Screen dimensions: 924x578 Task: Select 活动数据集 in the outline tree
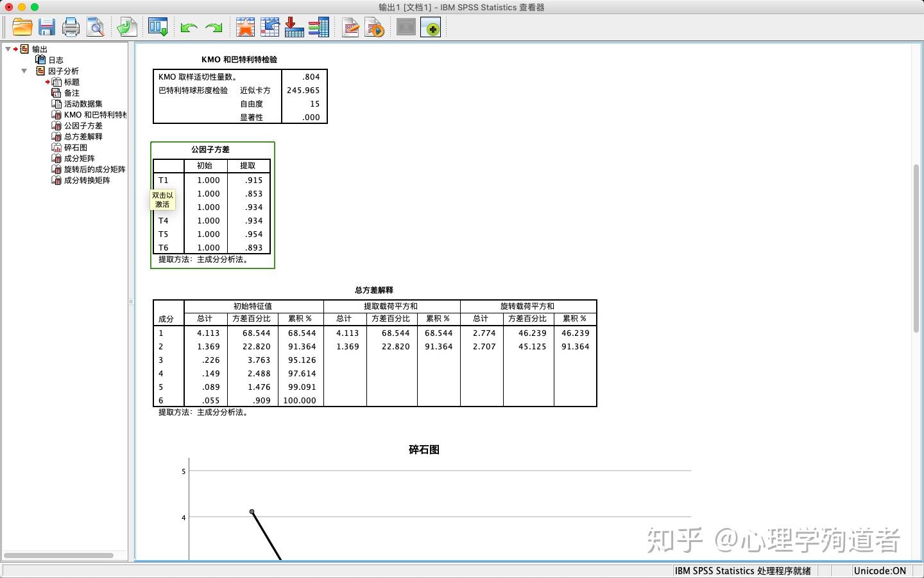pyautogui.click(x=83, y=103)
